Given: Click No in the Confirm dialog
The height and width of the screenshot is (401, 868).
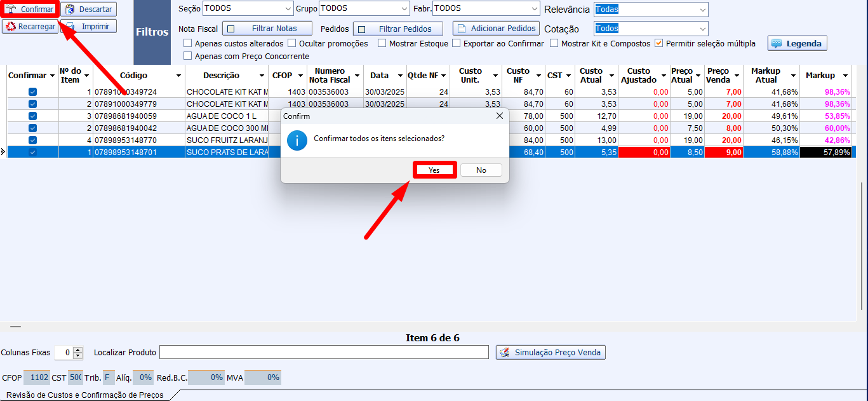Looking at the screenshot, I should (481, 170).
